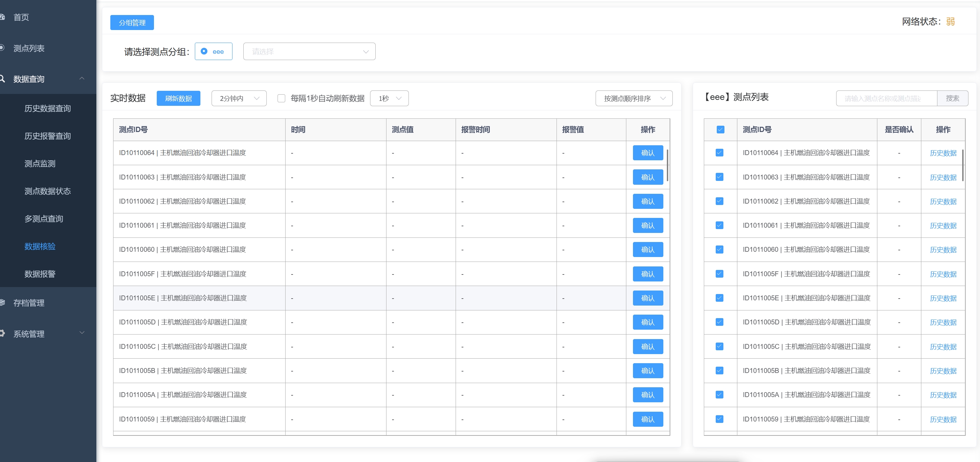Click the 网络状态 弱 indicator

click(950, 22)
